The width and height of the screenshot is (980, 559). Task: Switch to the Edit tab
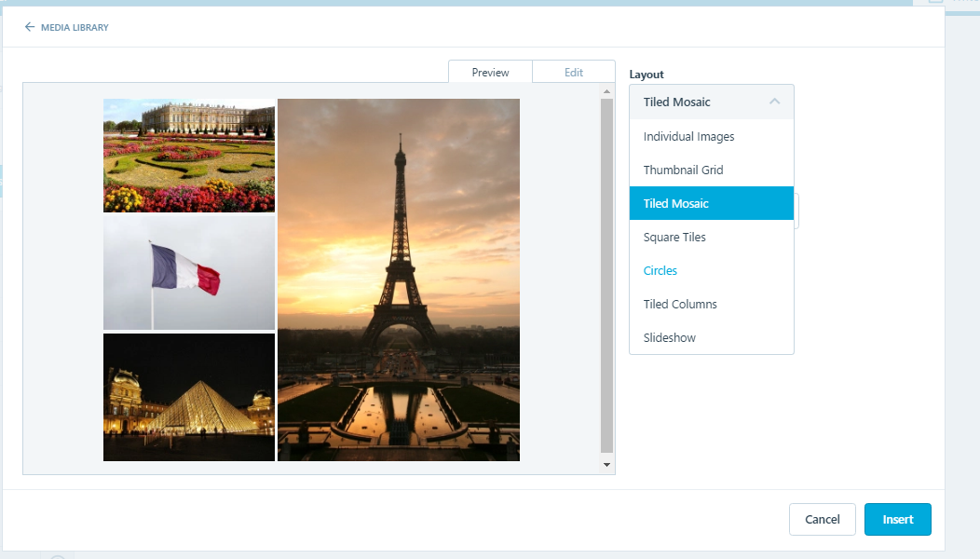point(573,73)
